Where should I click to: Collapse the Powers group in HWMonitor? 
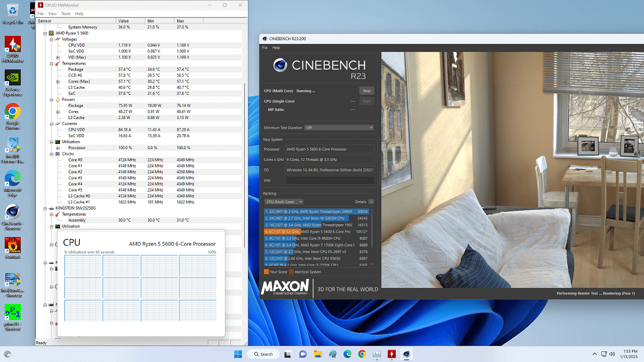(x=52, y=100)
